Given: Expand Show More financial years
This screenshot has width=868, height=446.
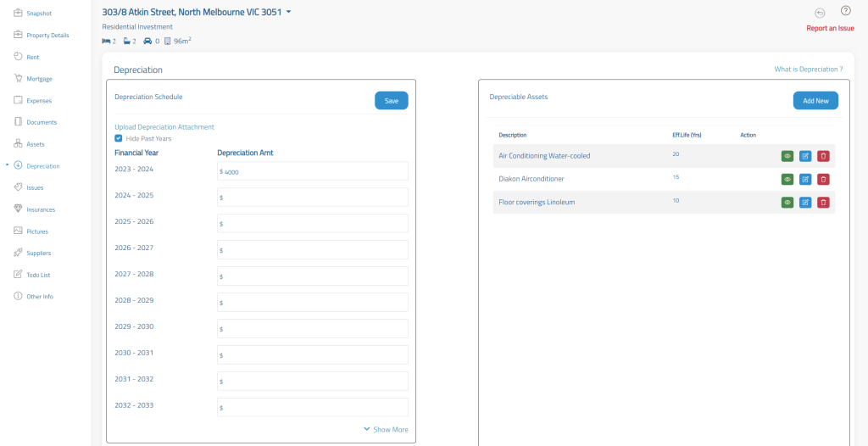Looking at the screenshot, I should pos(386,430).
